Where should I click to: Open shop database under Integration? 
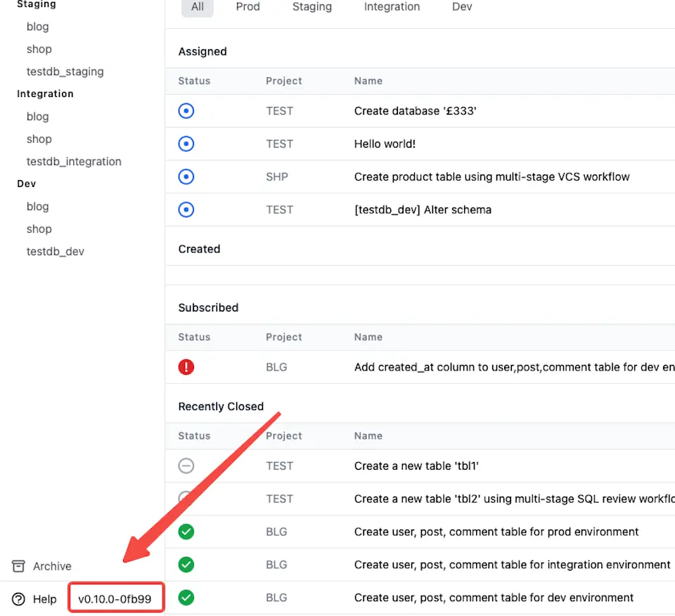(39, 139)
